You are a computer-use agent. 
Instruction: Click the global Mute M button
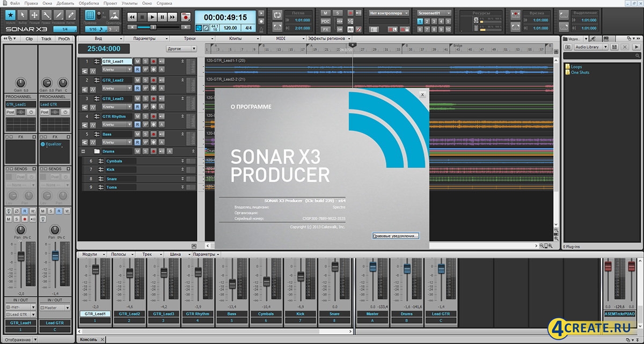[x=326, y=13]
